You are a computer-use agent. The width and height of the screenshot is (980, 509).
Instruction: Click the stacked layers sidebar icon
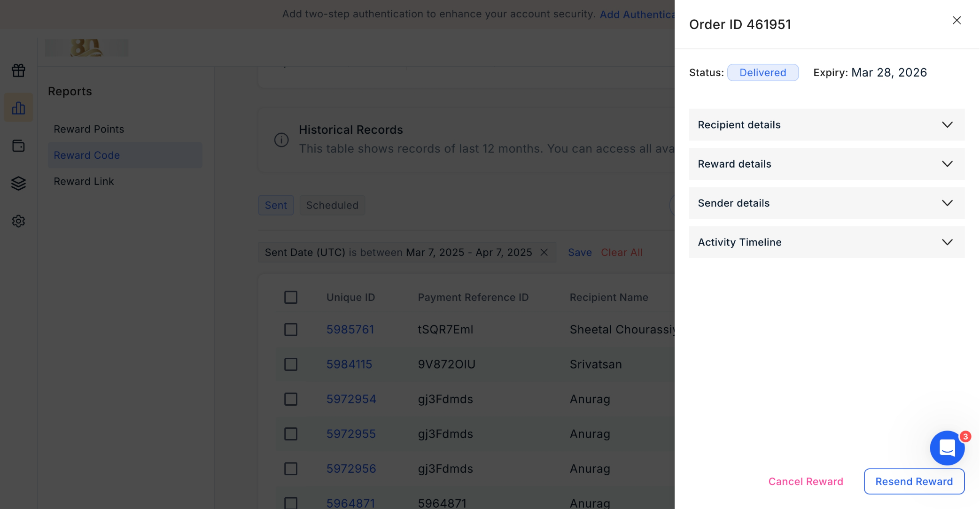click(18, 183)
